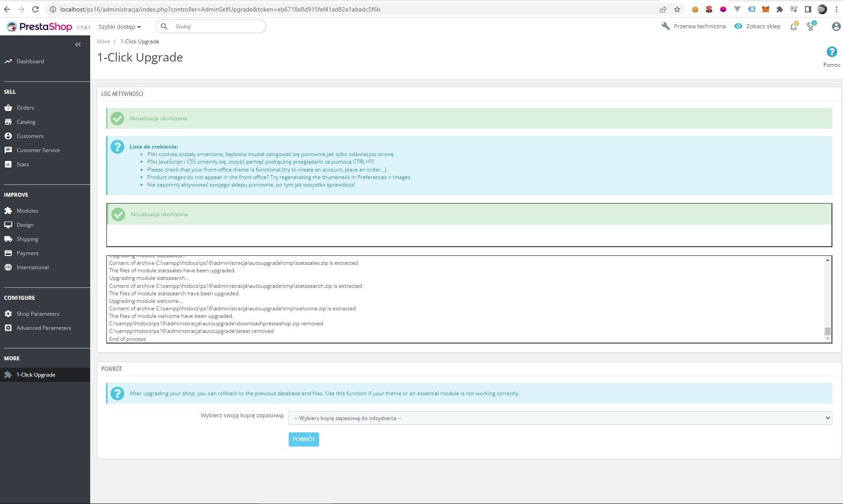Image resolution: width=843 pixels, height=504 pixels.
Task: Click the Przerwa techniczna maintenance link
Action: pos(694,26)
